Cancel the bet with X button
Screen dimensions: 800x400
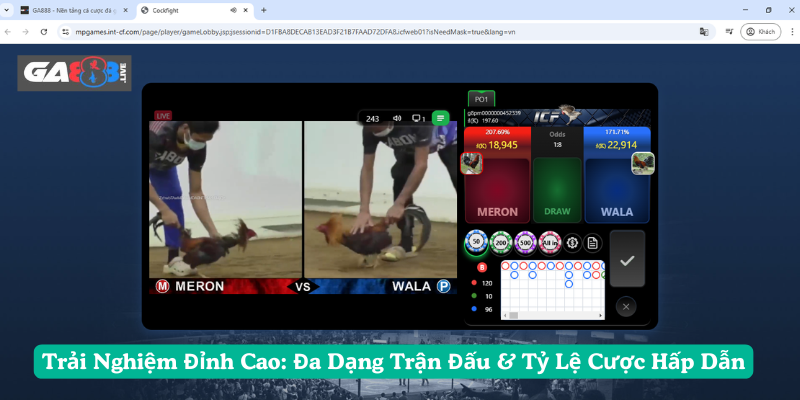click(626, 307)
